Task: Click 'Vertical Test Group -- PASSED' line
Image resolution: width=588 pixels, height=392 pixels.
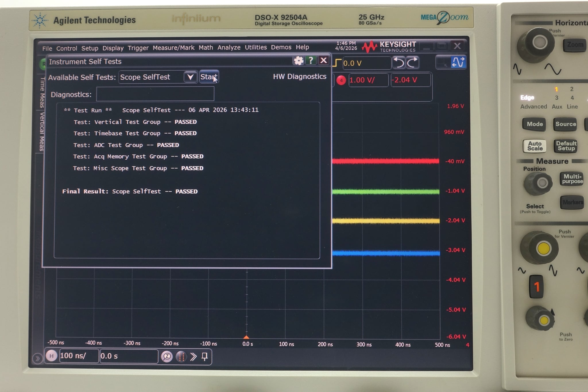Action: [135, 122]
